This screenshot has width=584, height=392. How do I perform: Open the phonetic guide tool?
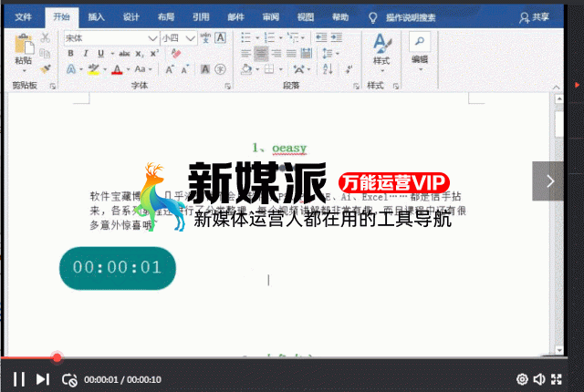click(205, 37)
